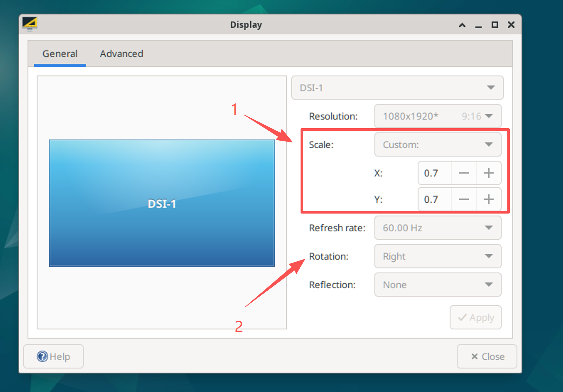Click the Display app icon in title bar

click(30, 24)
